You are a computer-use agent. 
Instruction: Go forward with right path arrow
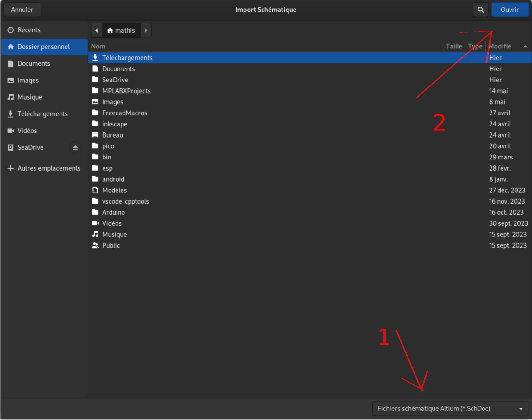(x=146, y=30)
